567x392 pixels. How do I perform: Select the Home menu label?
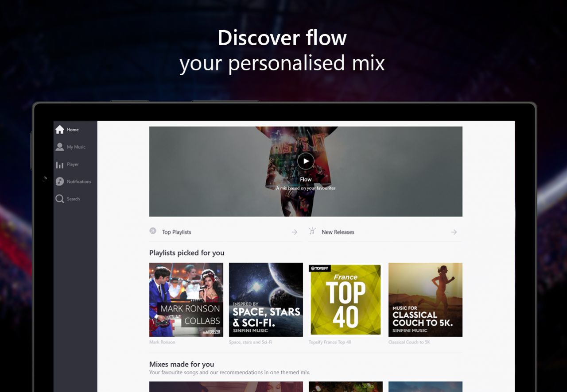pos(73,130)
